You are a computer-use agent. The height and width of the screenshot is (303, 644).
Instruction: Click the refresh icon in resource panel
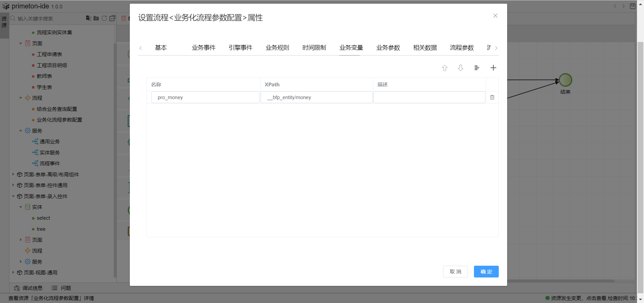tap(104, 18)
